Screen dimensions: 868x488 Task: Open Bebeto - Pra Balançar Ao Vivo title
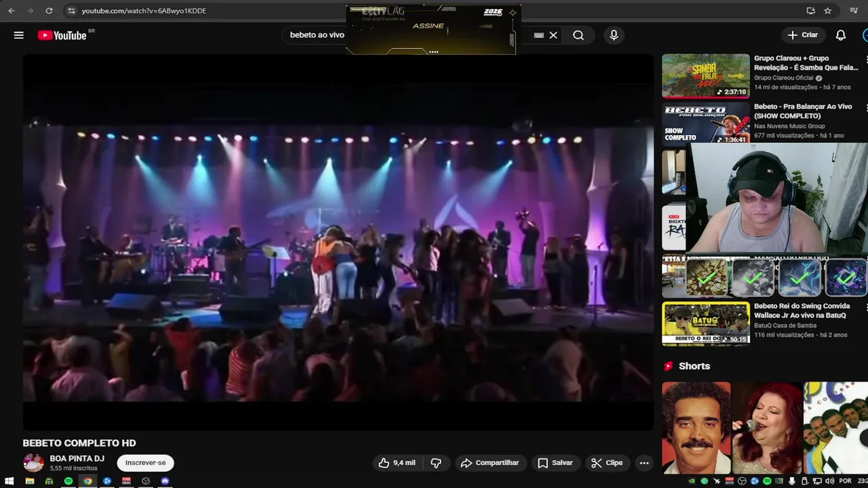(x=802, y=111)
